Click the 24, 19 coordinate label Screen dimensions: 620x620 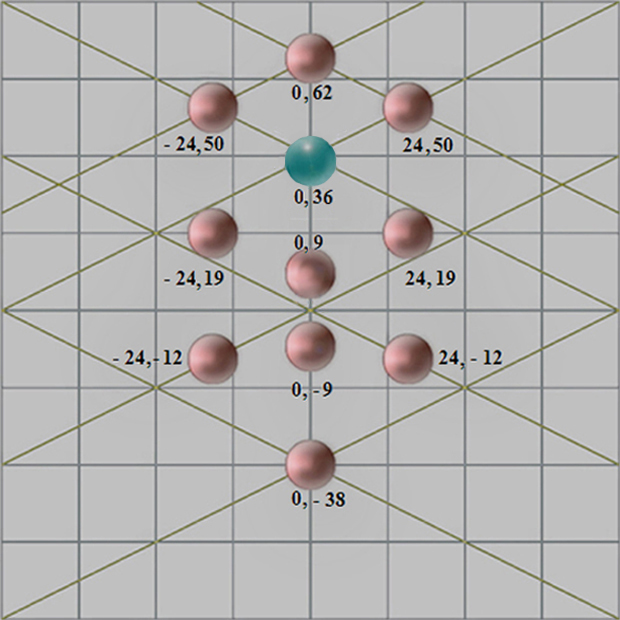(x=431, y=278)
